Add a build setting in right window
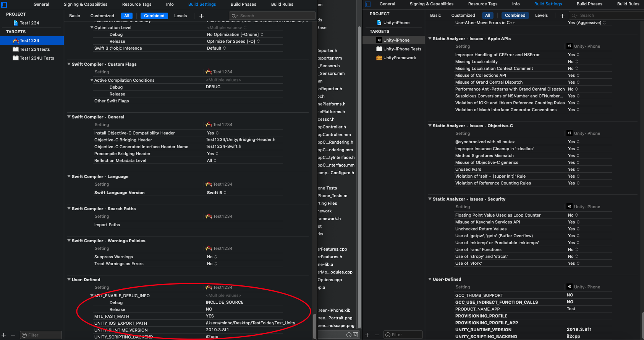 click(562, 16)
